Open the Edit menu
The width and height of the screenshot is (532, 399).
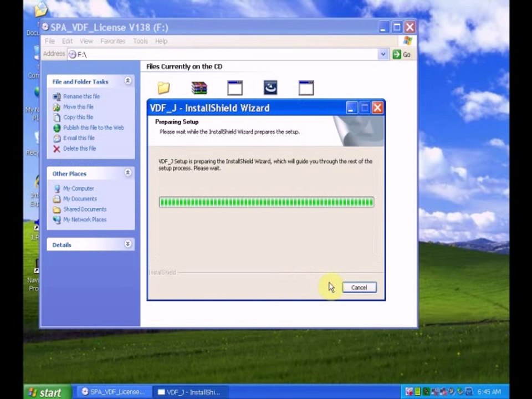coord(67,41)
